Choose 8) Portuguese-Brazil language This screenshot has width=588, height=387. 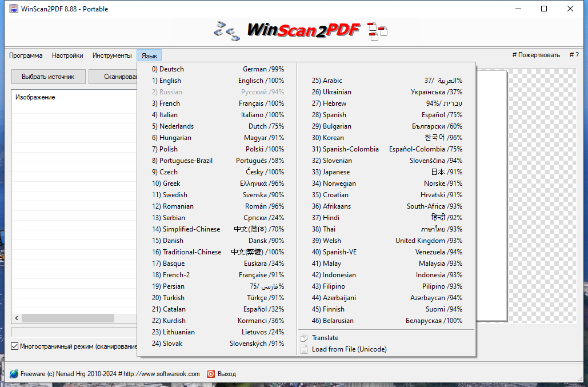218,161
